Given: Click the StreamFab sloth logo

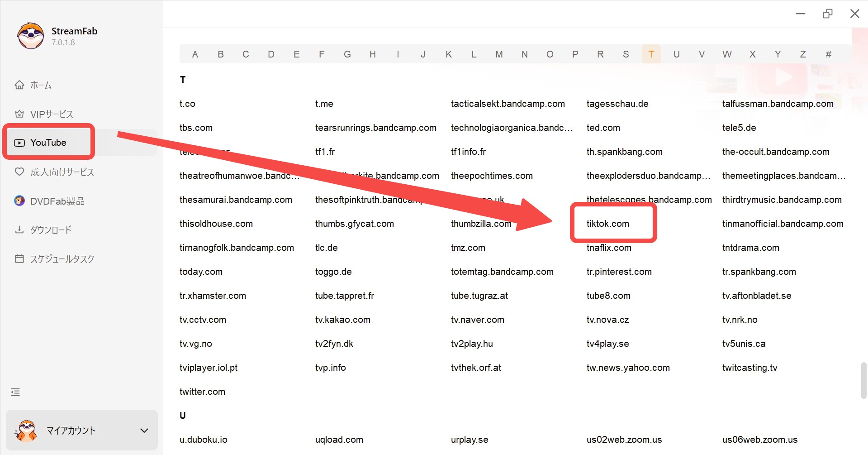Looking at the screenshot, I should [30, 36].
